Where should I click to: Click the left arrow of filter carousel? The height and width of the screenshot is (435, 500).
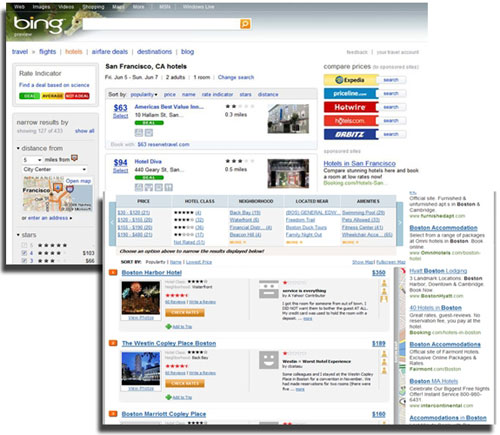(113, 222)
